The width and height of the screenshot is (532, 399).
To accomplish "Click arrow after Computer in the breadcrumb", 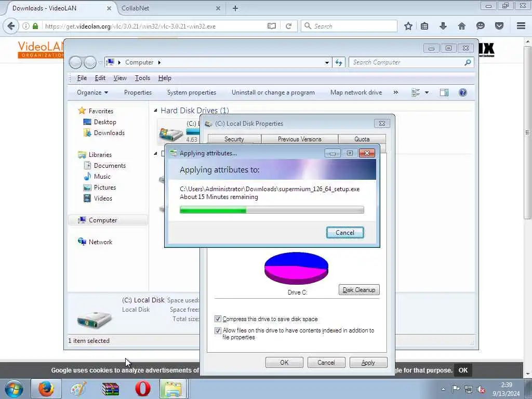I will (159, 62).
